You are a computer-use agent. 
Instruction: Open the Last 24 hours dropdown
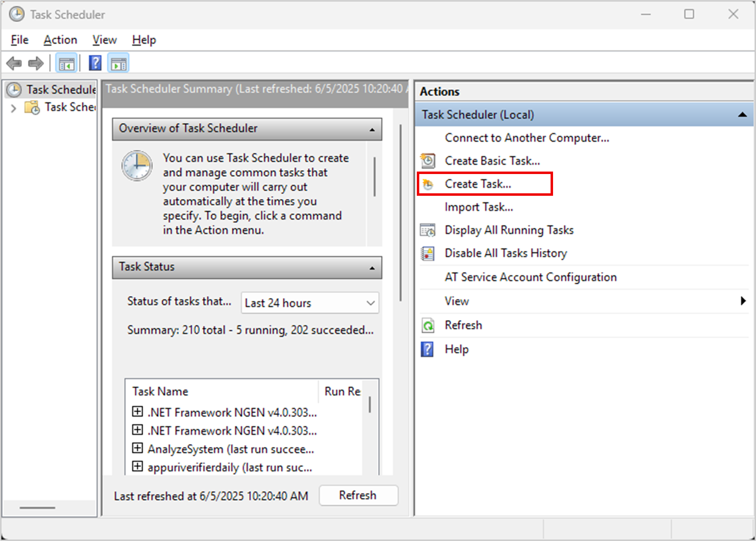coord(310,303)
